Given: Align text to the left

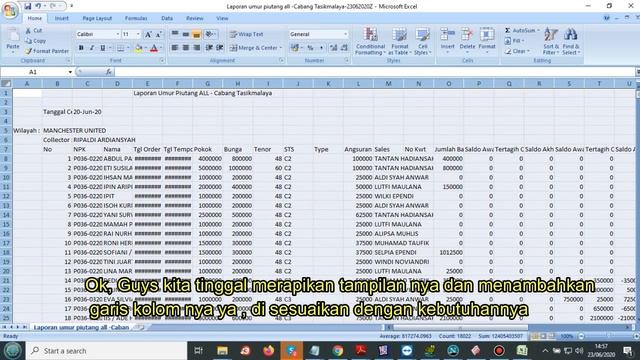Looking at the screenshot, I should point(175,48).
